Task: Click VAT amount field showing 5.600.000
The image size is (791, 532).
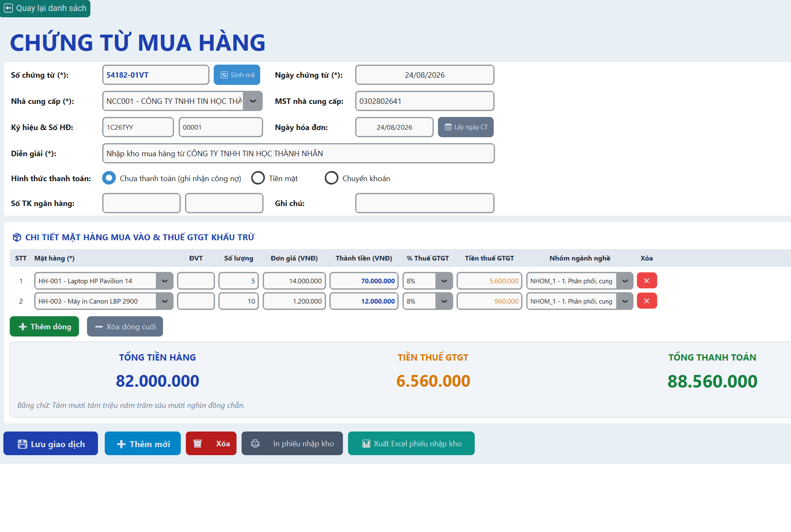Action: click(489, 281)
